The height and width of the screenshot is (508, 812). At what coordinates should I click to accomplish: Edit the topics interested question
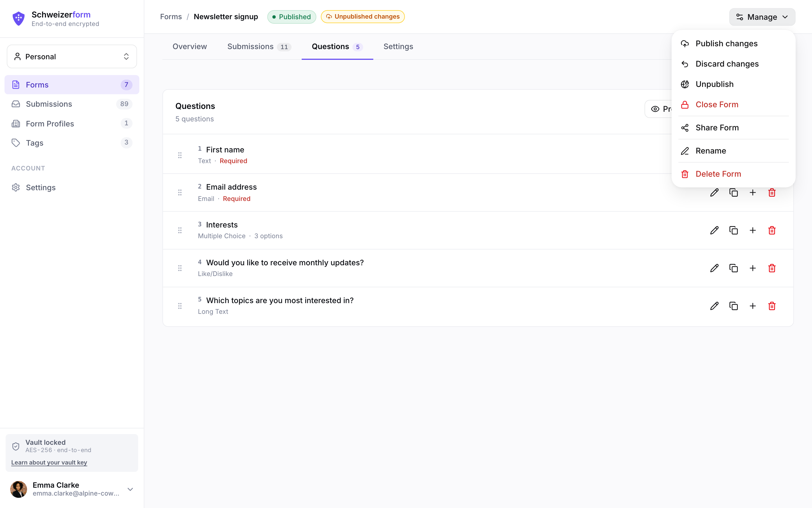(714, 306)
